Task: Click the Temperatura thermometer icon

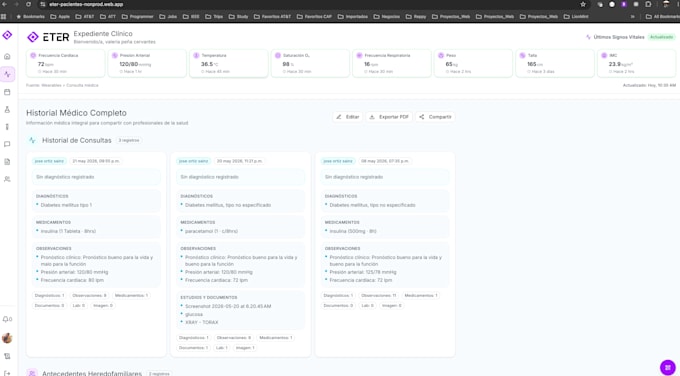Action: 196,56
